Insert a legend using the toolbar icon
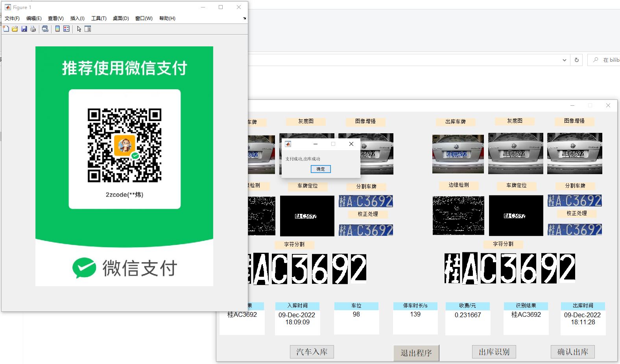 point(66,29)
